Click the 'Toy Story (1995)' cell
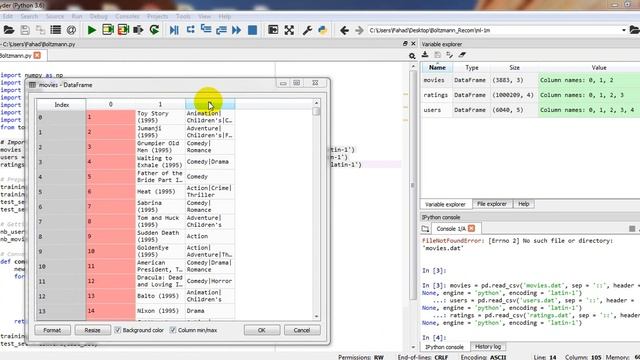Viewport: 640px width, 360px height. coord(160,117)
